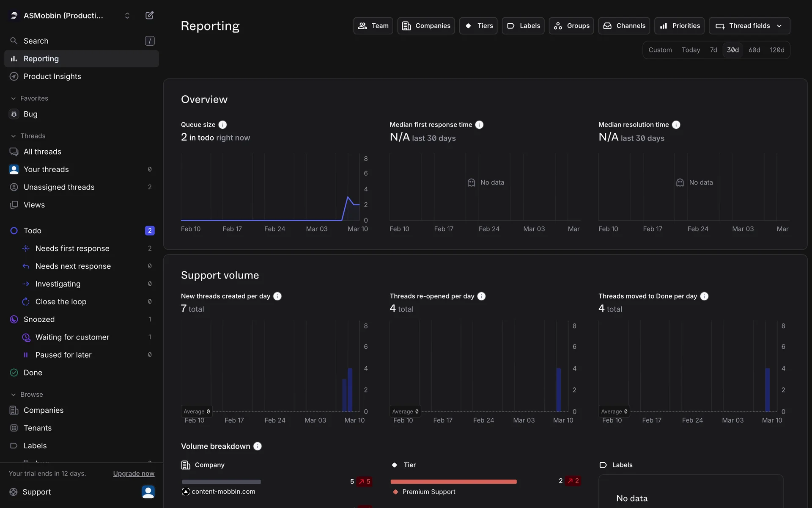Open Product Insights from sidebar
The width and height of the screenshot is (812, 508).
coord(52,76)
